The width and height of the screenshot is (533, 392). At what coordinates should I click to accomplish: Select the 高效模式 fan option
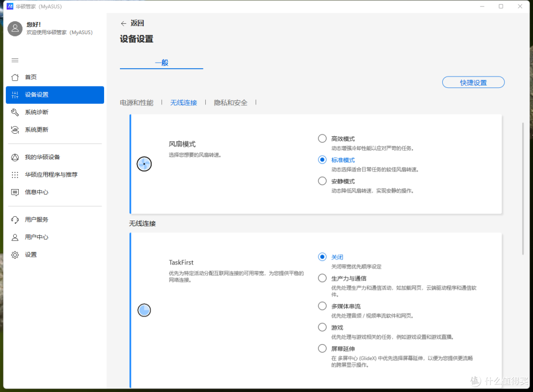coord(322,138)
